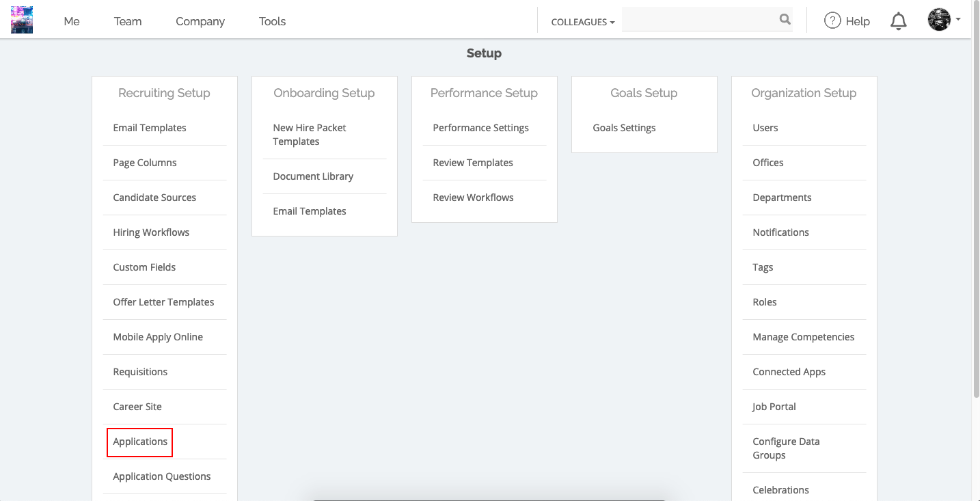Open the Tools menu

[x=272, y=21]
